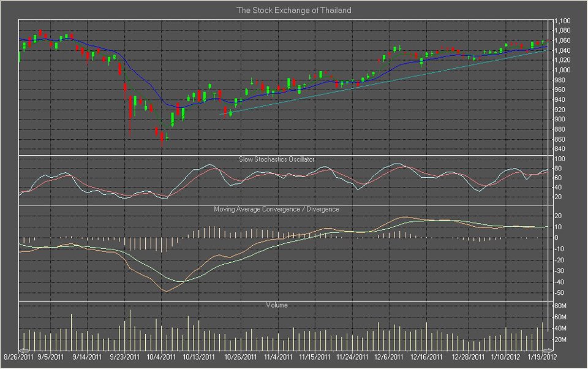Click the 840 price axis label

(560, 149)
